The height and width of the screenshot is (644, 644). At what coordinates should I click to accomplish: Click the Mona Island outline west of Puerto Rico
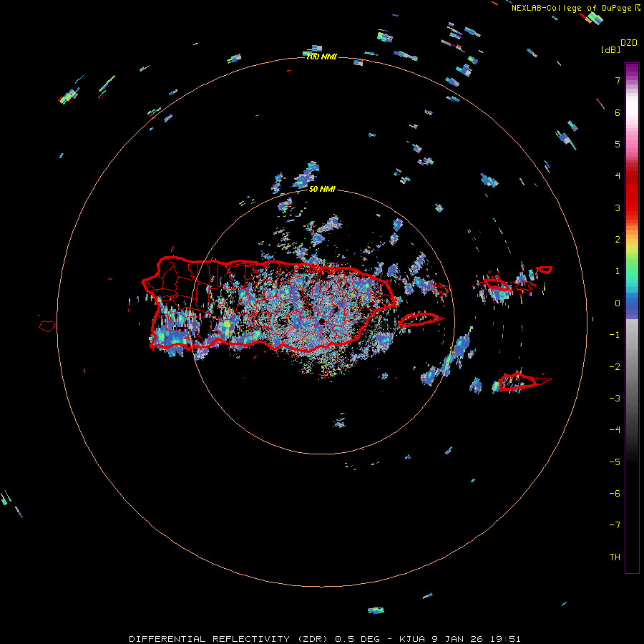coord(47,326)
